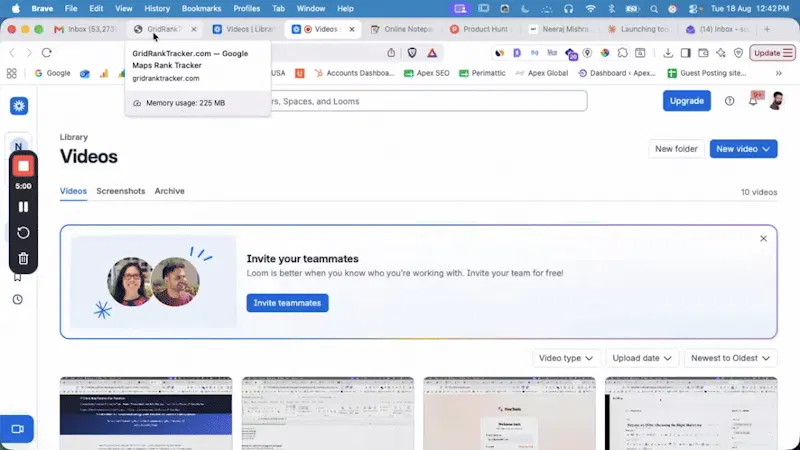Close the Invite your teammates banner
Image resolution: width=800 pixels, height=450 pixels.
point(763,239)
